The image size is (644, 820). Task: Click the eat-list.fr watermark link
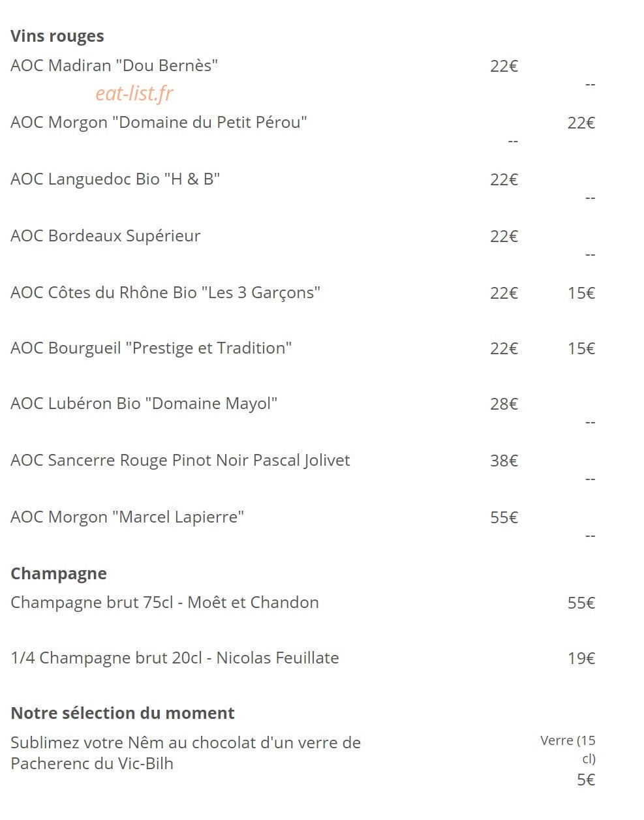click(x=134, y=94)
